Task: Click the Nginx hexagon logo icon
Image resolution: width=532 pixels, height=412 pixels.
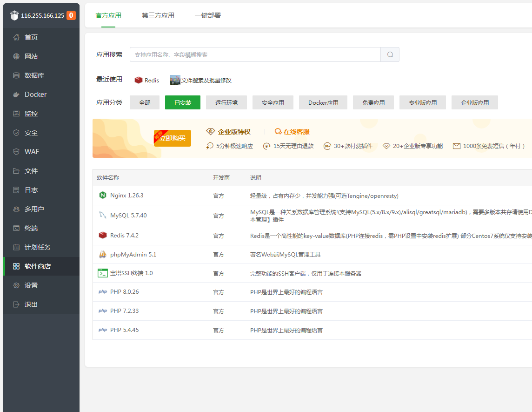Action: click(x=102, y=195)
